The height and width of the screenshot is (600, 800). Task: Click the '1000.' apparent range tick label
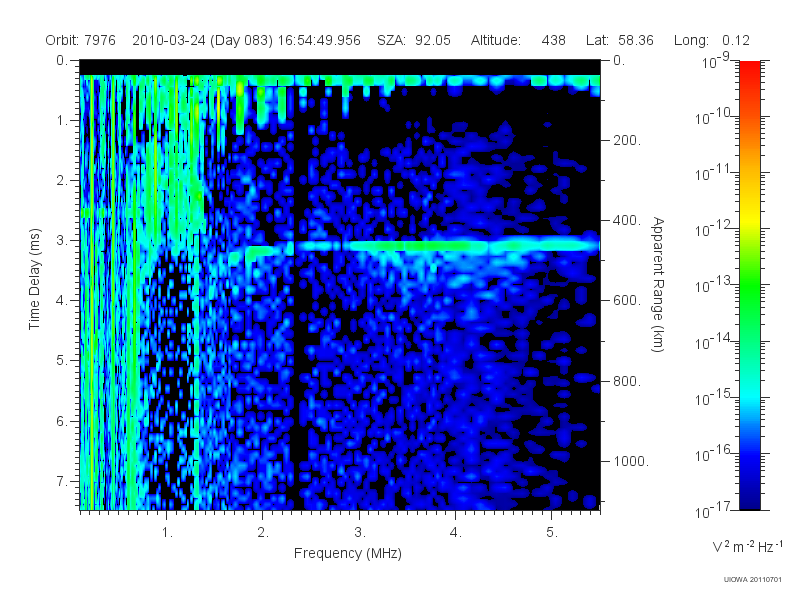click(631, 461)
